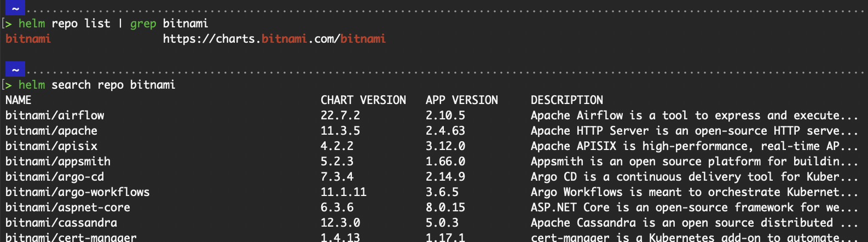The width and height of the screenshot is (868, 242).
Task: Click apisix chart version 4.2.2
Action: tap(337, 146)
